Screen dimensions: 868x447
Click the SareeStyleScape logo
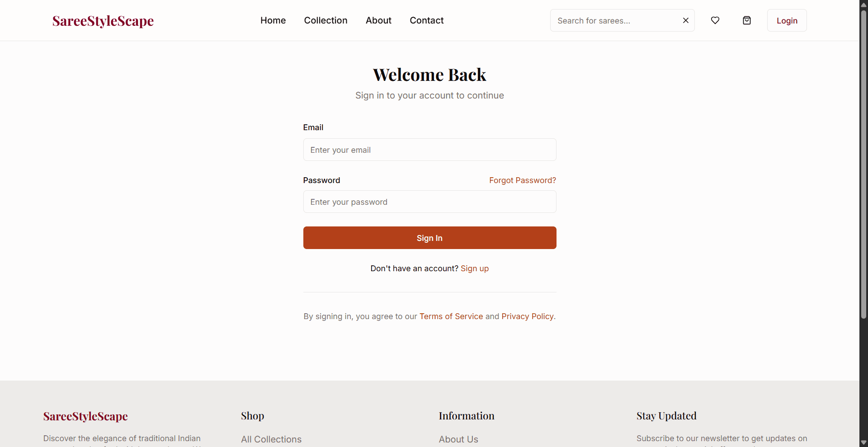pos(103,20)
